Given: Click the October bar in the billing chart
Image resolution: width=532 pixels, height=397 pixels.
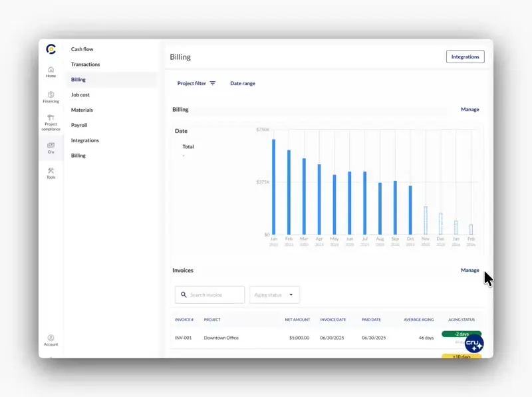Looking at the screenshot, I should 410,210.
